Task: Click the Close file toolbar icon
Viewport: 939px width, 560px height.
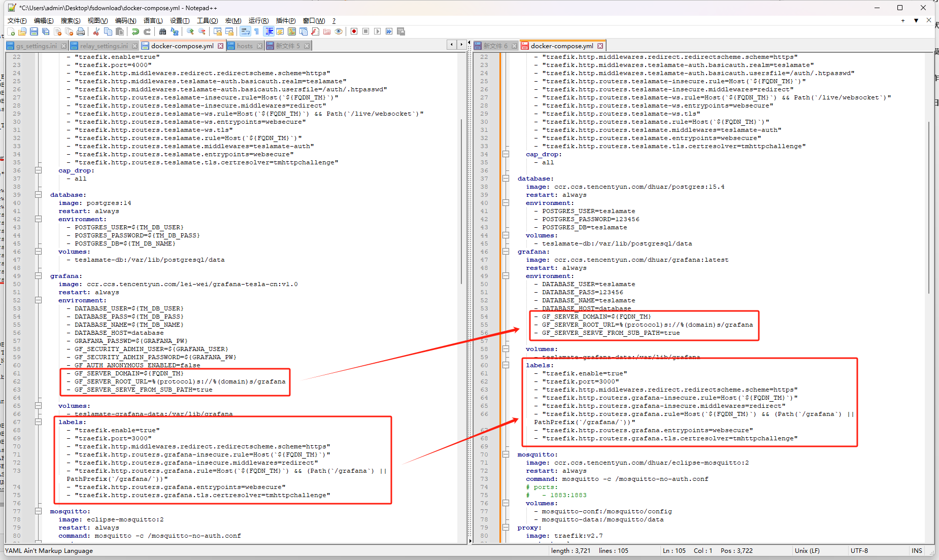Action: coord(57,31)
